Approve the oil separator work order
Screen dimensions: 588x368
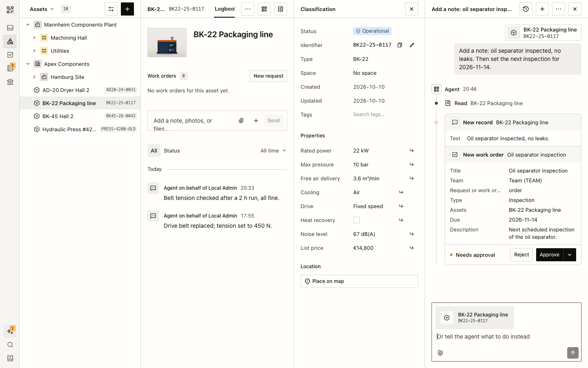point(550,255)
